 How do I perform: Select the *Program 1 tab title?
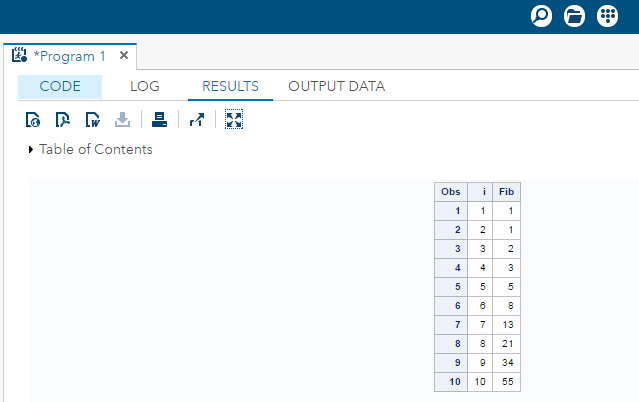point(70,56)
